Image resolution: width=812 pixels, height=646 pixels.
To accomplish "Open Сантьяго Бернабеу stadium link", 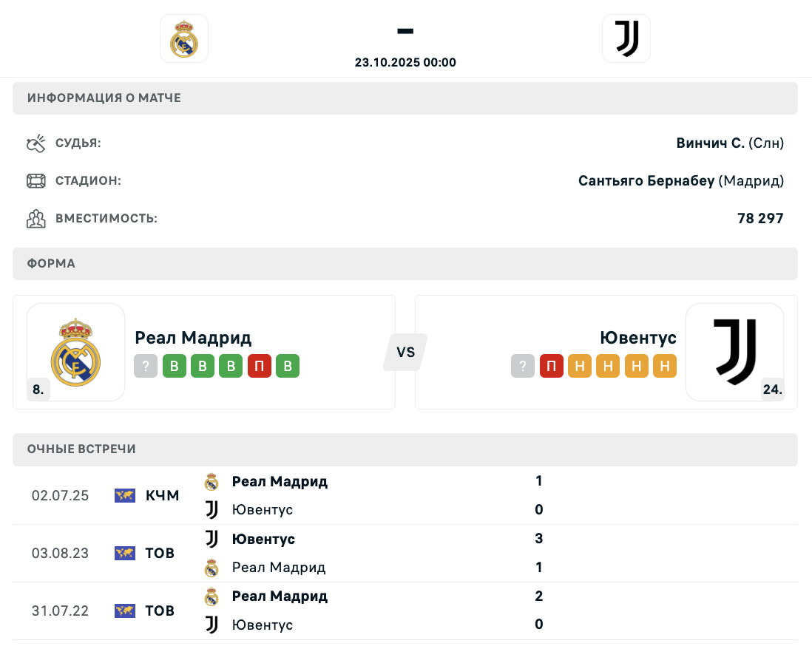I will [646, 181].
